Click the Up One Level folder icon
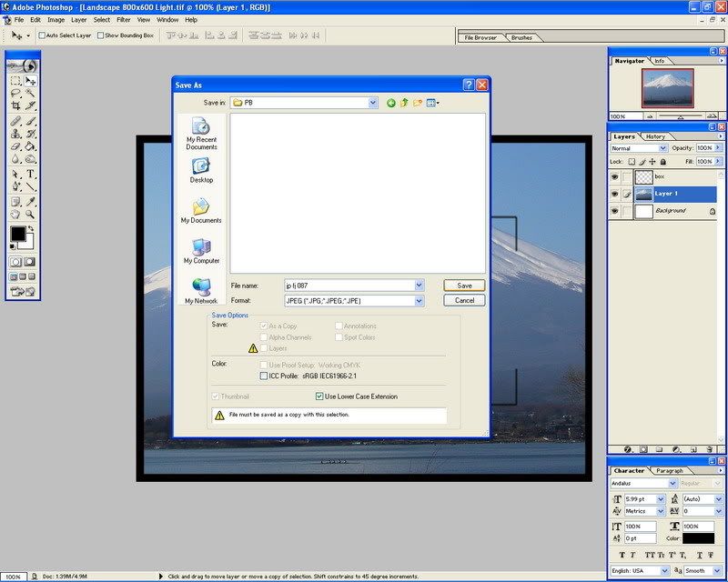The width and height of the screenshot is (728, 582). tap(405, 103)
